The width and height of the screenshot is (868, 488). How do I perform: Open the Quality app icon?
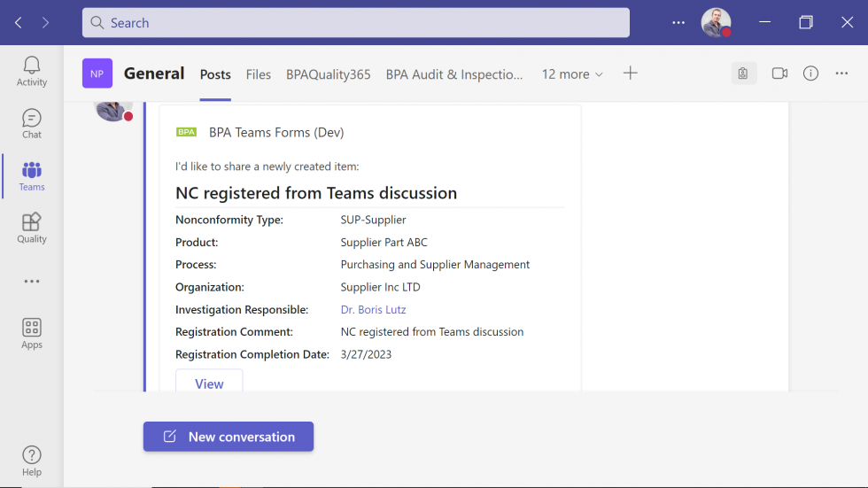32,228
